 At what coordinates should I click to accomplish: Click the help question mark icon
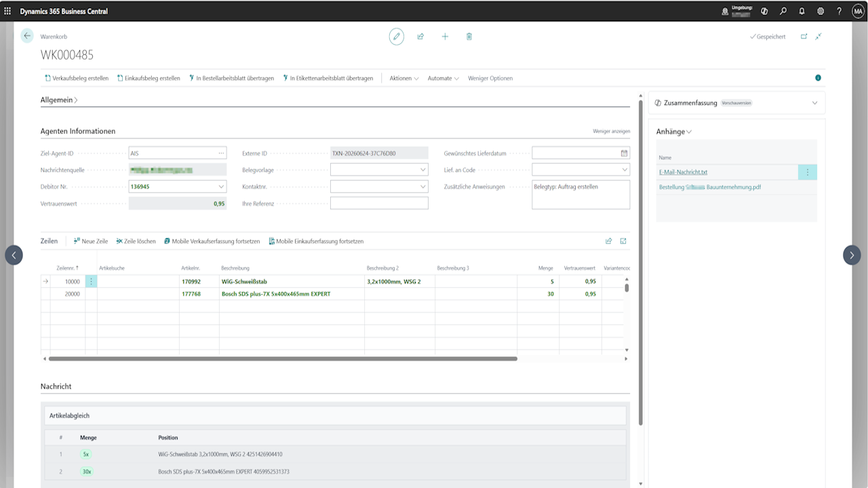coord(839,11)
